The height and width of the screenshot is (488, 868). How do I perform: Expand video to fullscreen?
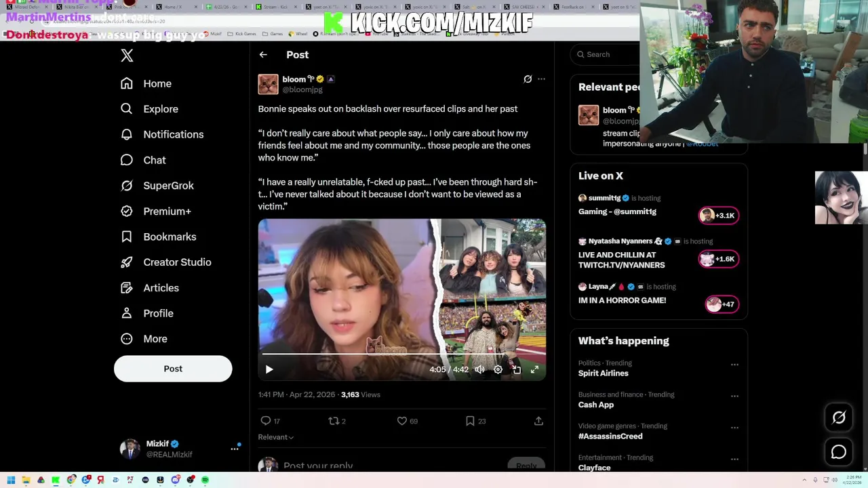pyautogui.click(x=534, y=369)
